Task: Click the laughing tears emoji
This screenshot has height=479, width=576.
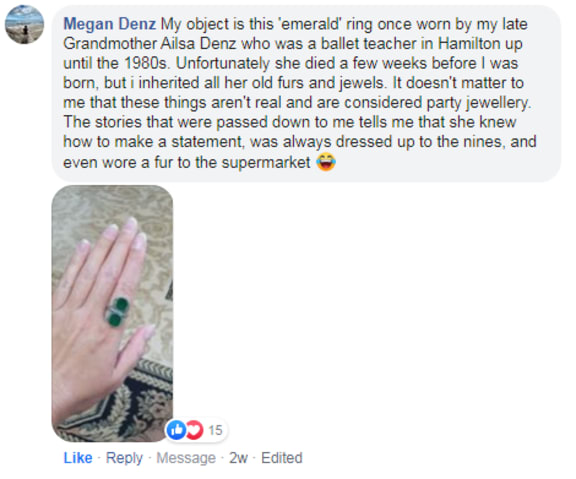Action: [x=326, y=162]
